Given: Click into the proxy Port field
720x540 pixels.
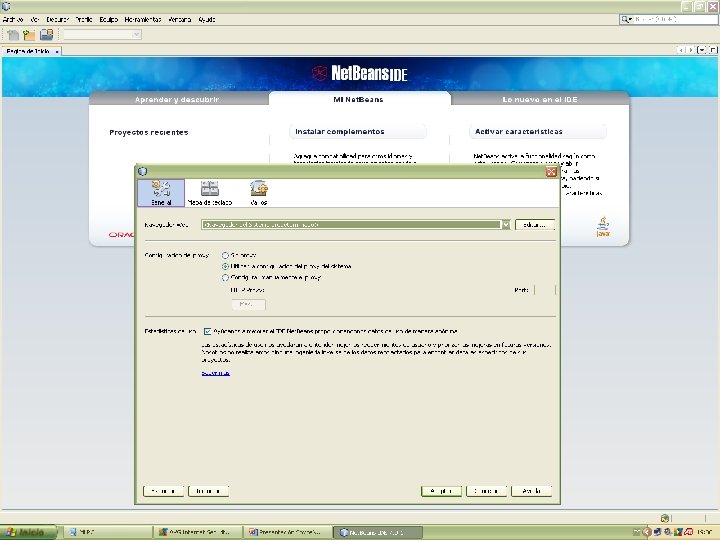Looking at the screenshot, I should 545,290.
